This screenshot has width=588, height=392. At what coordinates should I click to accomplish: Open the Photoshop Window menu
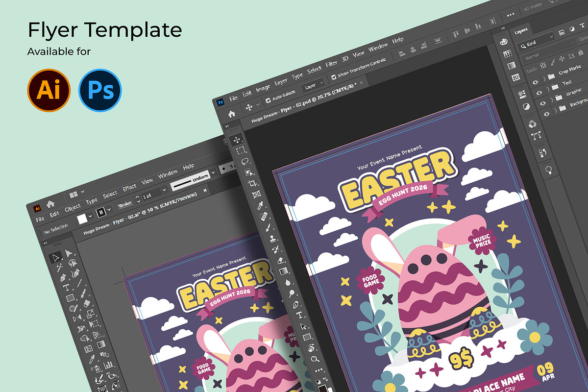[378, 47]
